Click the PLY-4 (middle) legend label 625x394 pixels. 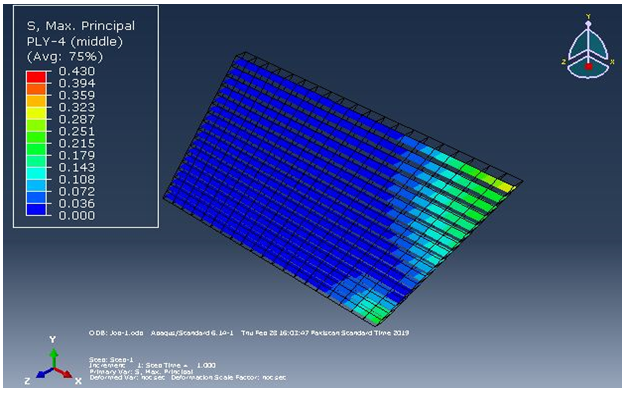pyautogui.click(x=75, y=41)
